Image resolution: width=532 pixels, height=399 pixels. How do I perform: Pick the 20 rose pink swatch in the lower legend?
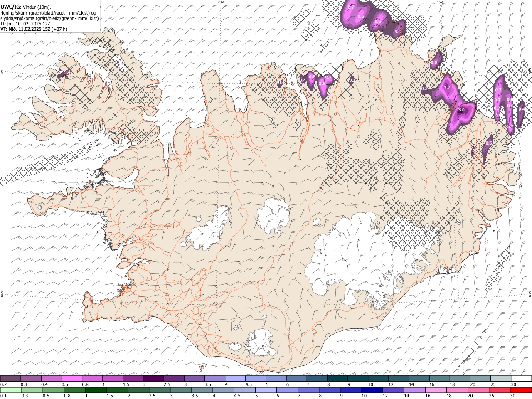[478, 390]
